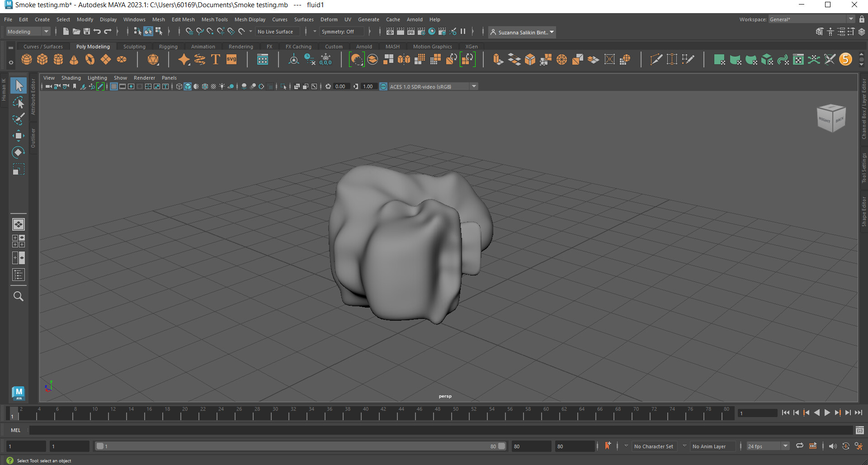Expand the 24 fps frame rate dropdown
This screenshot has width=868, height=465.
[x=785, y=446]
